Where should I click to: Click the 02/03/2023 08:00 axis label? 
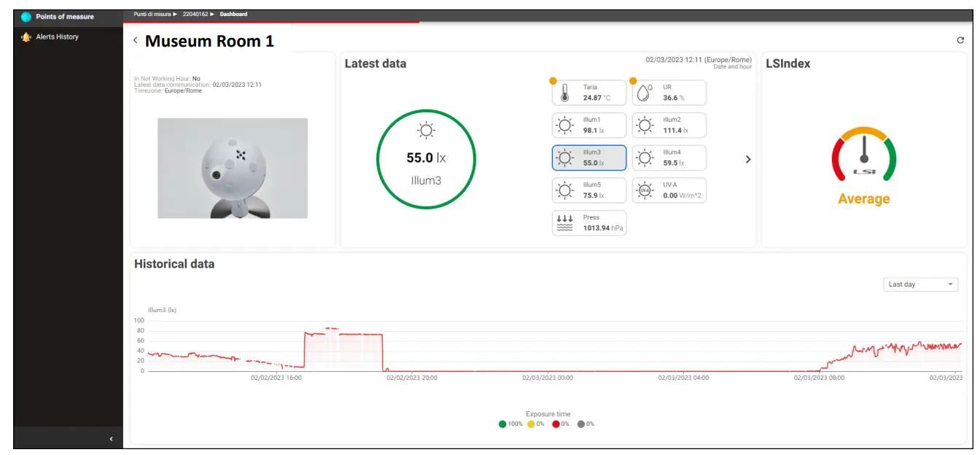[819, 378]
